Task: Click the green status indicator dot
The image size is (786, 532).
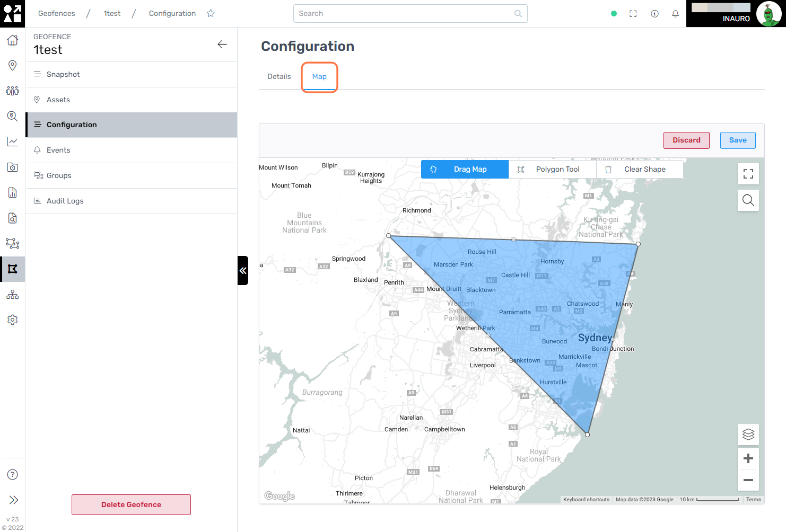Action: click(x=614, y=14)
